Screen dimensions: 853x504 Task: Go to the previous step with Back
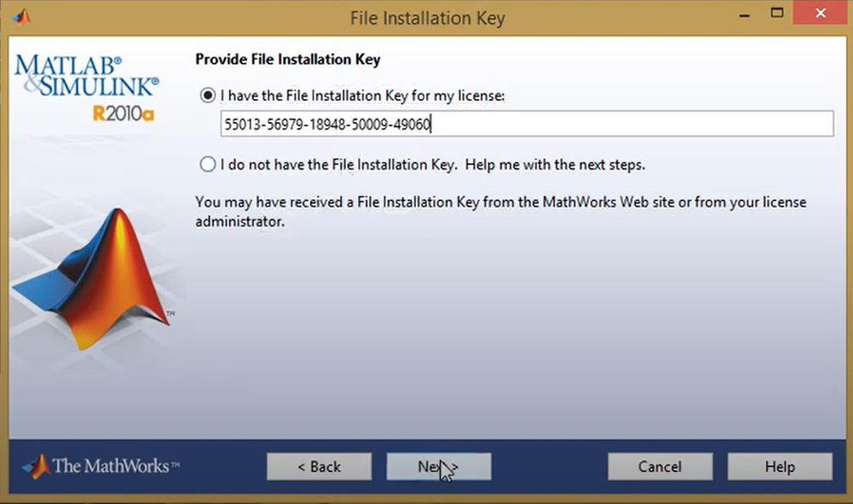(x=318, y=467)
